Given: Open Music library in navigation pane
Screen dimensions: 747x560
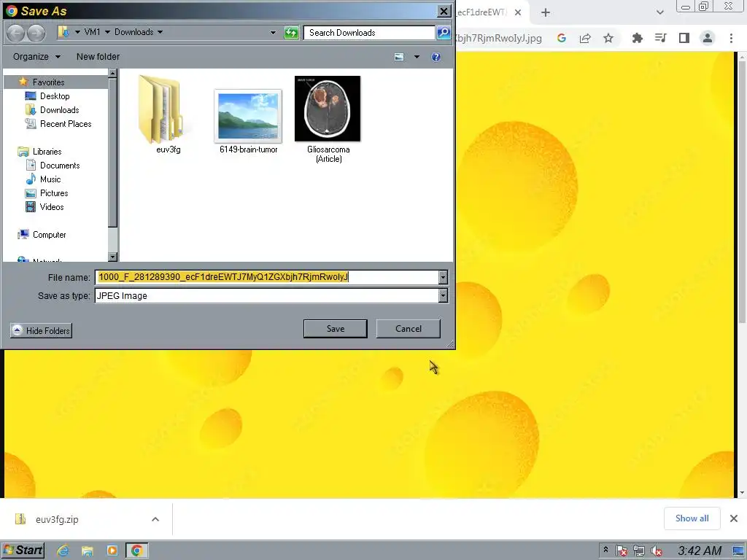Looking at the screenshot, I should coord(50,179).
